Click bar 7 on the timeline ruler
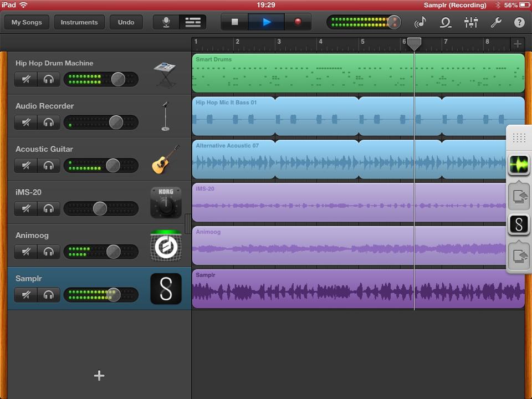Viewport: 532px width, 399px height. [446, 42]
